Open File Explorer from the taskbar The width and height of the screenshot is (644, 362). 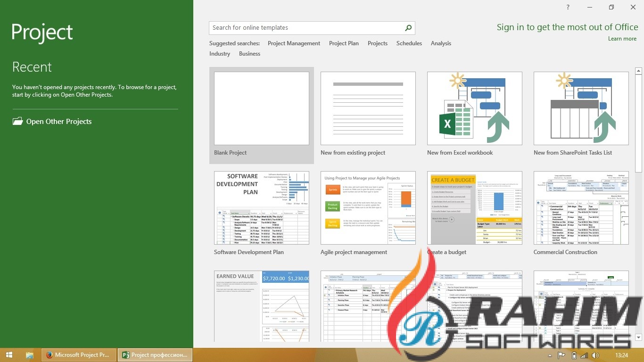(x=29, y=355)
